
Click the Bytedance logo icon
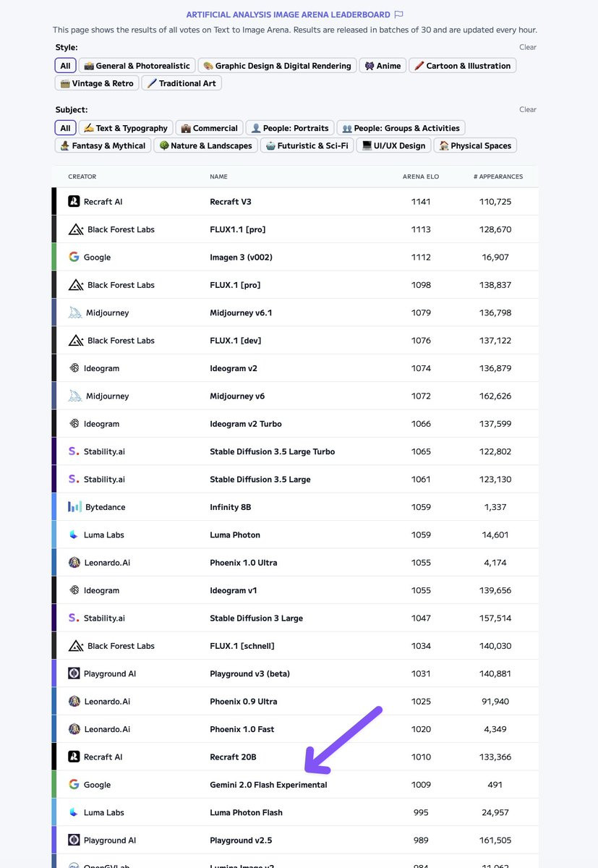(74, 507)
